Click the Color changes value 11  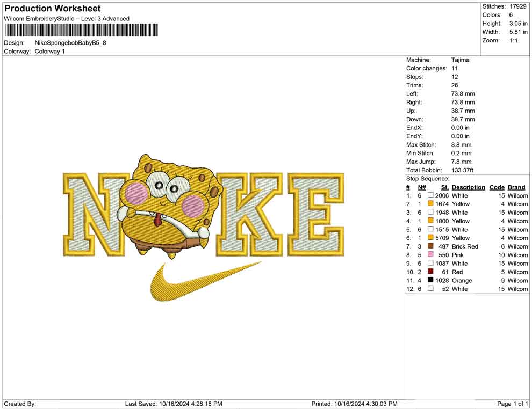point(454,69)
